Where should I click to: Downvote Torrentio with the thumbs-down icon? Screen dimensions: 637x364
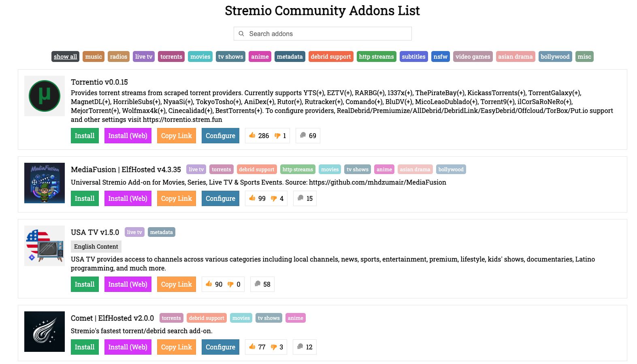[277, 136]
